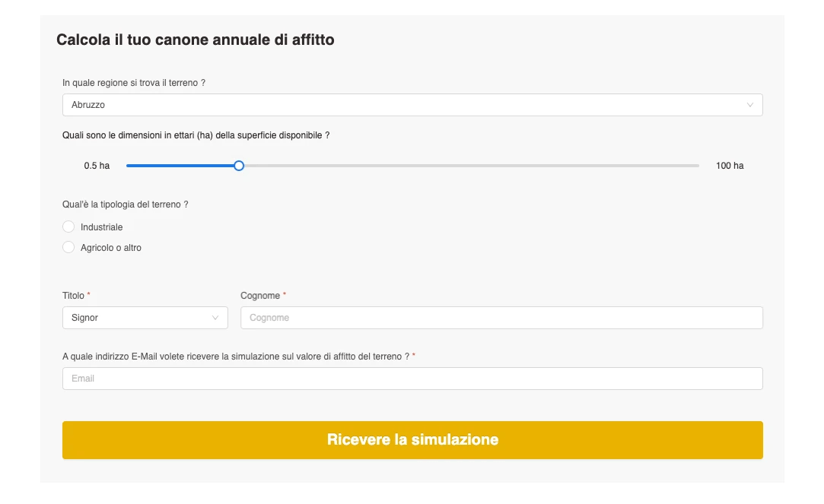Viewport: 824px width, 504px height.
Task: Click the Cognome field label
Action: 260,296
